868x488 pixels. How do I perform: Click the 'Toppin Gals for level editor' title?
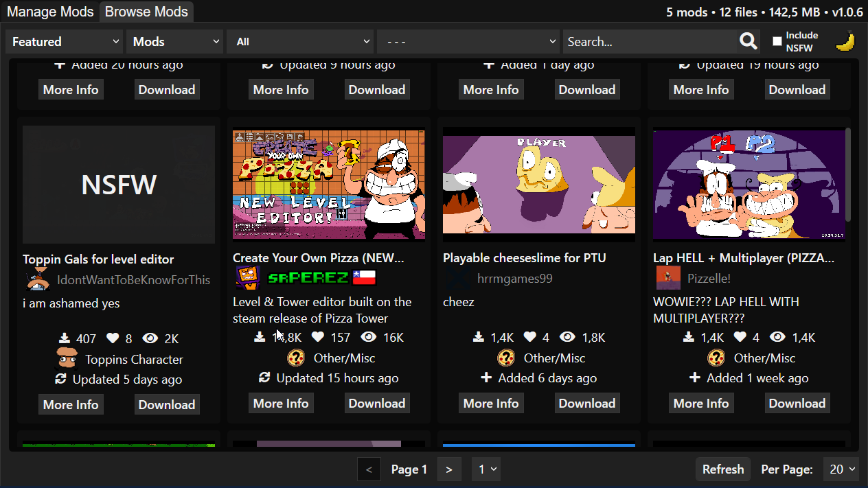coord(98,259)
